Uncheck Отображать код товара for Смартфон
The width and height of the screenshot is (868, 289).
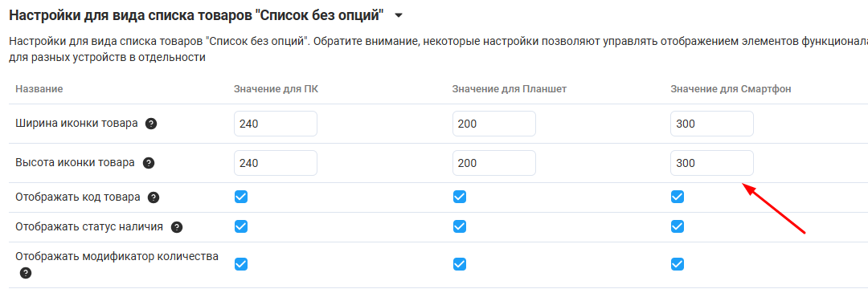677,197
